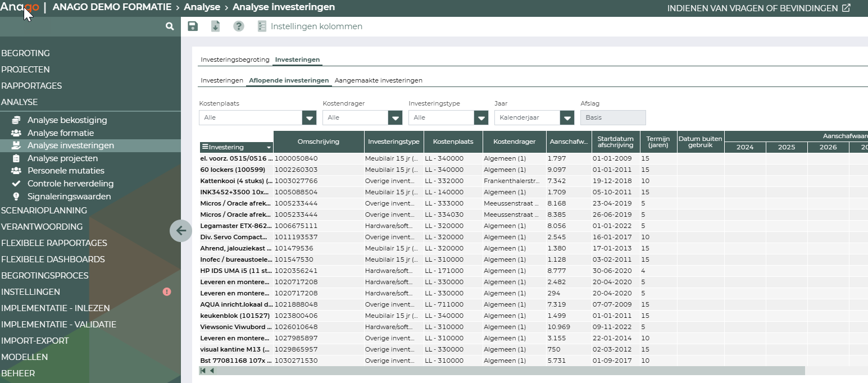Open Indienen van vragen of bevindingen link
This screenshot has width=868, height=383.
[x=758, y=8]
